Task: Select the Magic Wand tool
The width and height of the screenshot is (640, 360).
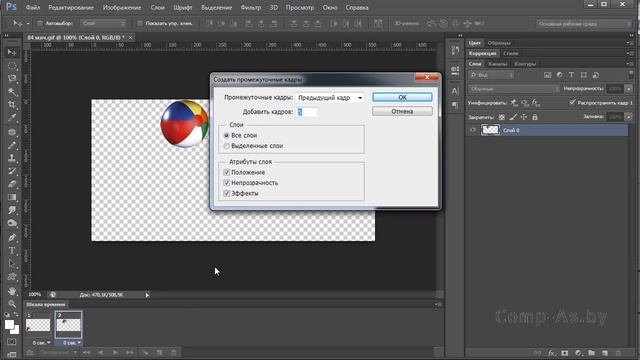Action: 12,91
